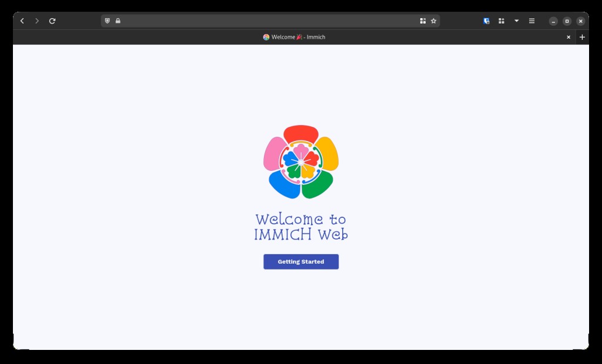Maximize the browser window
602x364 pixels.
tap(567, 21)
